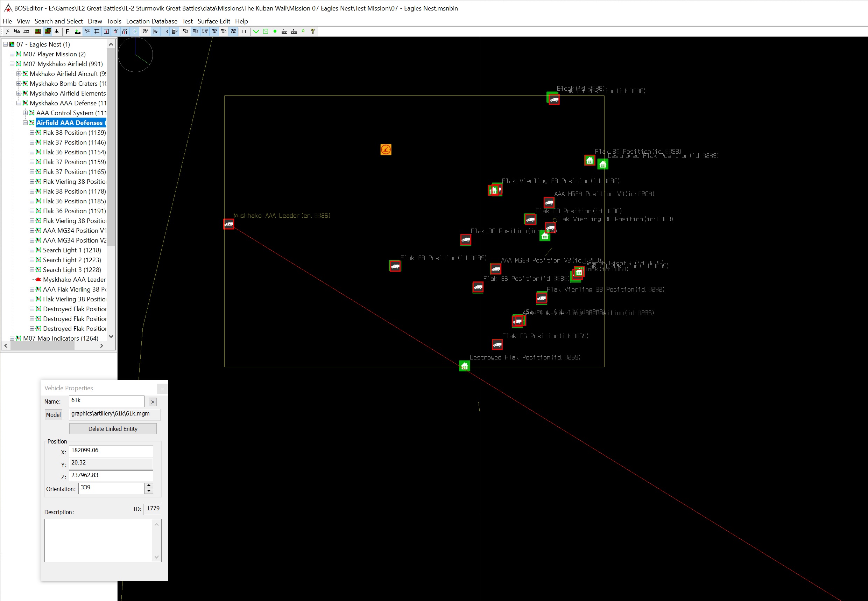Click the bold F toolbar icon
Screen dimensions: 868x601
68,32
